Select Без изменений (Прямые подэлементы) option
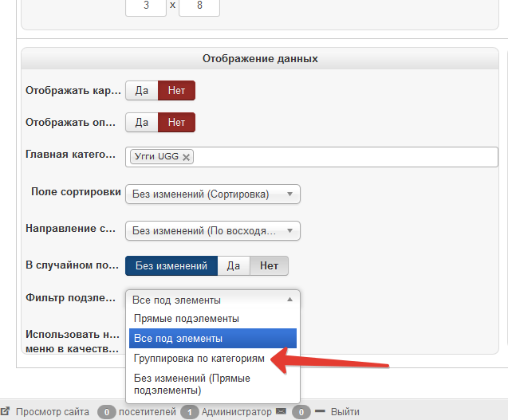The image size is (508, 420). (x=213, y=384)
